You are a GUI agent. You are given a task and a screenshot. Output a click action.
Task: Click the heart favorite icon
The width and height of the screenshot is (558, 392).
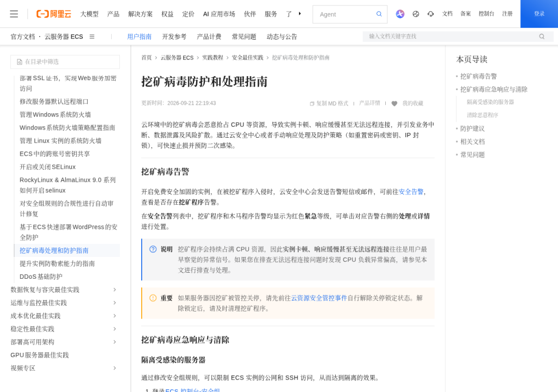click(x=395, y=103)
